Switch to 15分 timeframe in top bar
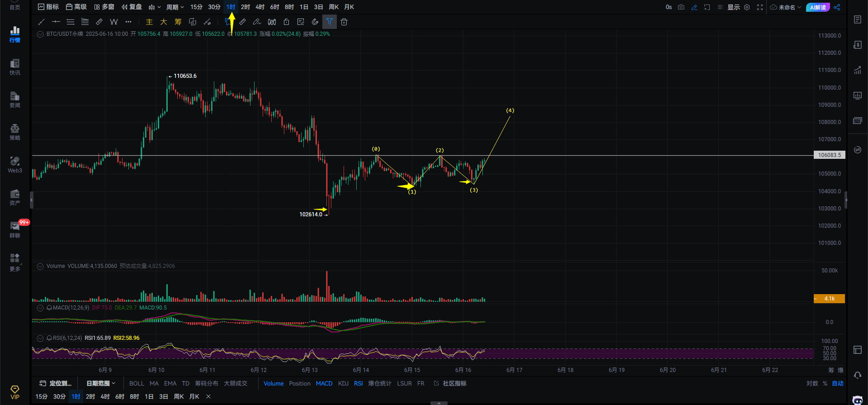Screen dimensions: 868x405 [x=196, y=7]
